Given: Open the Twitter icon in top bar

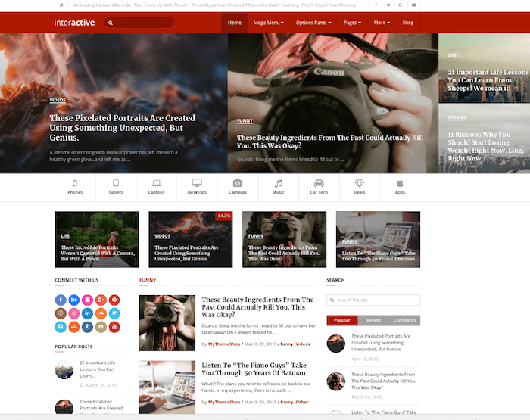Looking at the screenshot, I should [x=388, y=5].
